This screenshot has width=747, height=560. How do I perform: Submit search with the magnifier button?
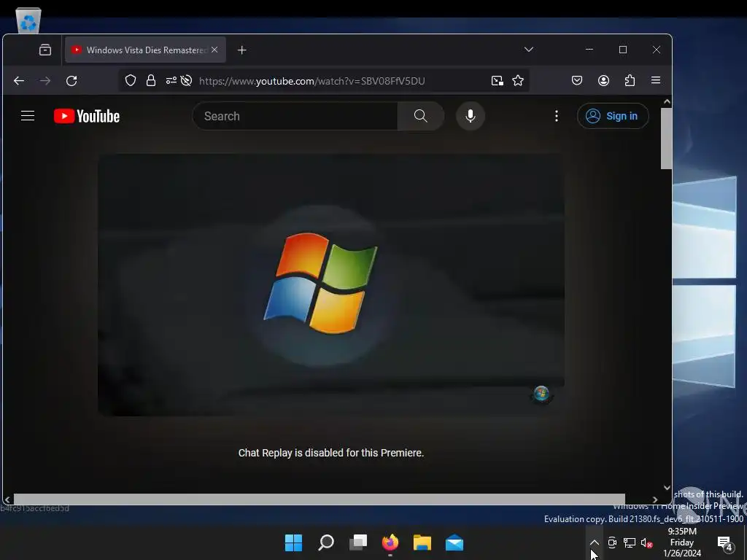(x=421, y=116)
